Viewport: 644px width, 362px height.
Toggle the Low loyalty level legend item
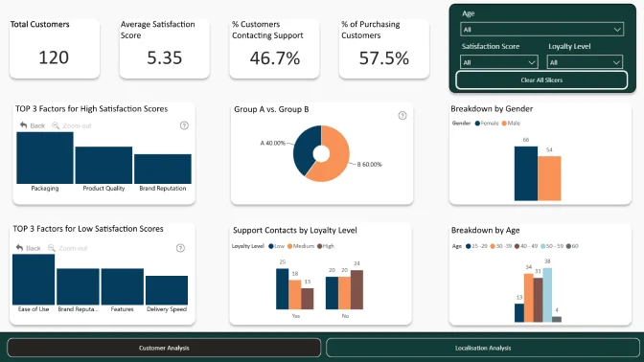point(276,246)
